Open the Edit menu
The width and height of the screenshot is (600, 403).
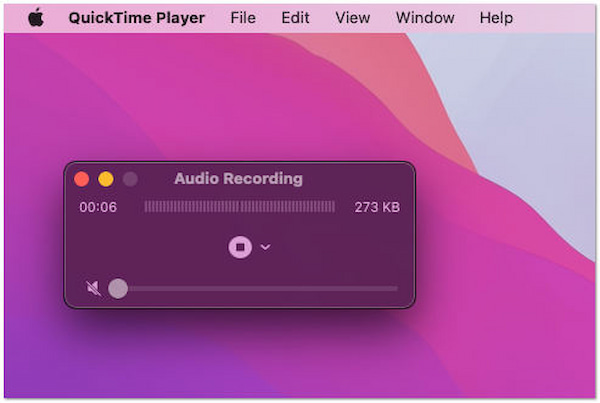coord(295,18)
